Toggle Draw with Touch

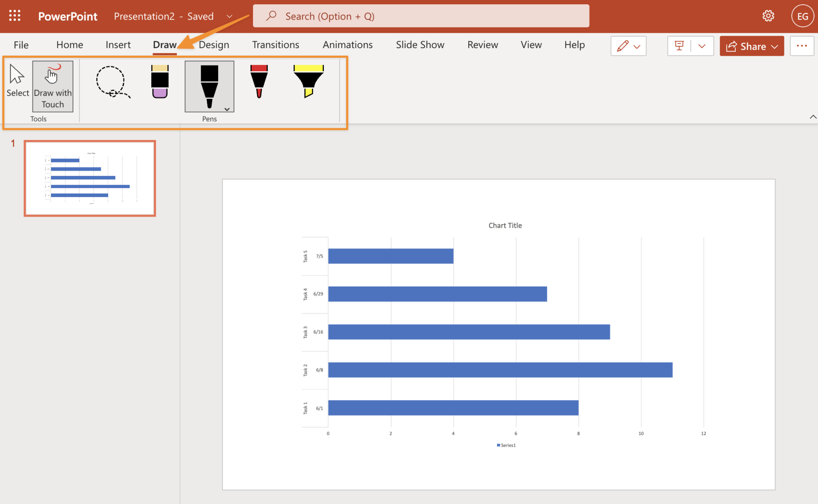[x=53, y=86]
